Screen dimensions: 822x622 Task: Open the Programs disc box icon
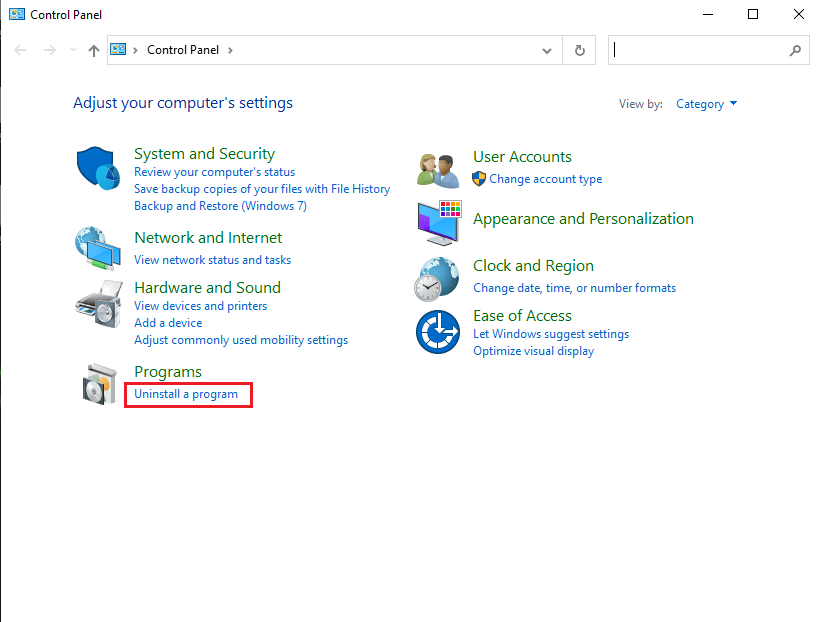[x=98, y=383]
